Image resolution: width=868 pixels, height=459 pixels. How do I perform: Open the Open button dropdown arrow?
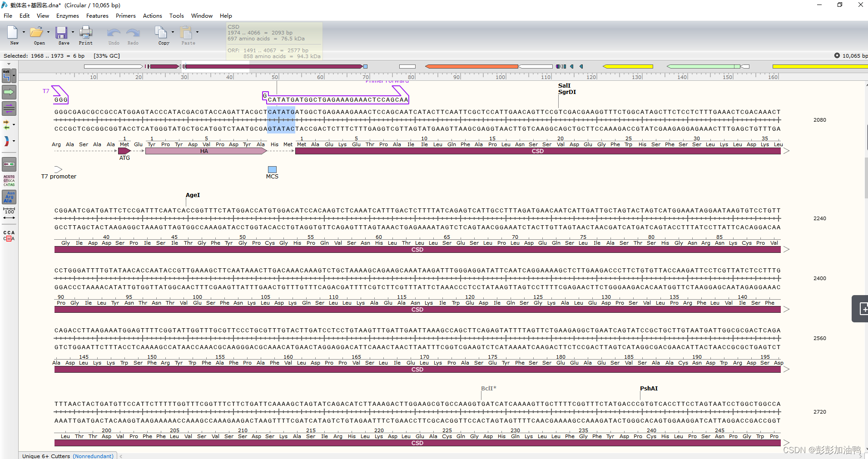48,32
